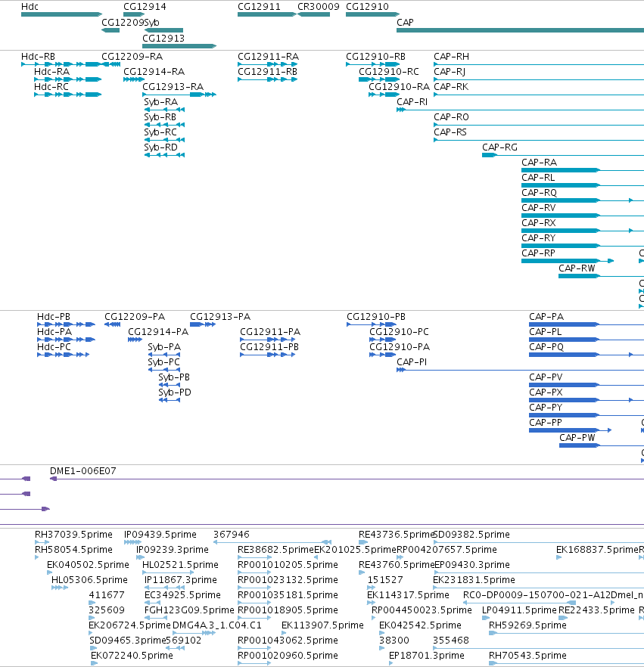Select EST RH59269.5prime
The image size is (644, 667).
pyautogui.click(x=566, y=633)
